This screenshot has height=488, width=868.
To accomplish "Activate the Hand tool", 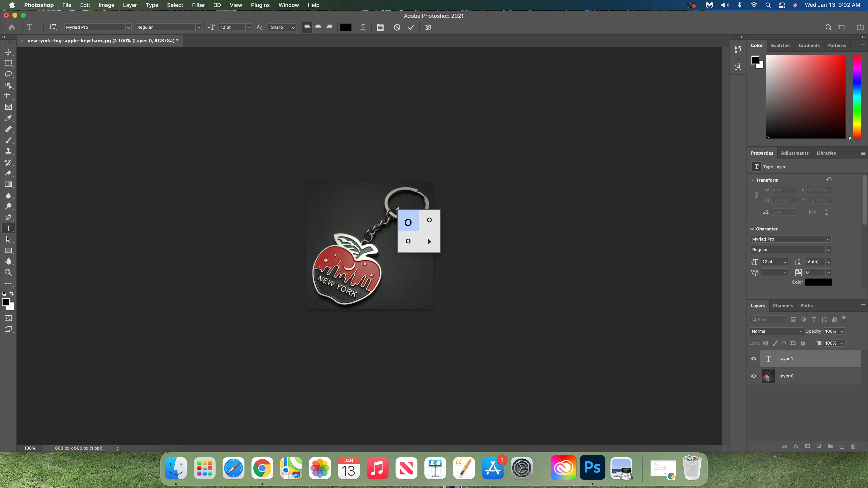I will click(8, 261).
